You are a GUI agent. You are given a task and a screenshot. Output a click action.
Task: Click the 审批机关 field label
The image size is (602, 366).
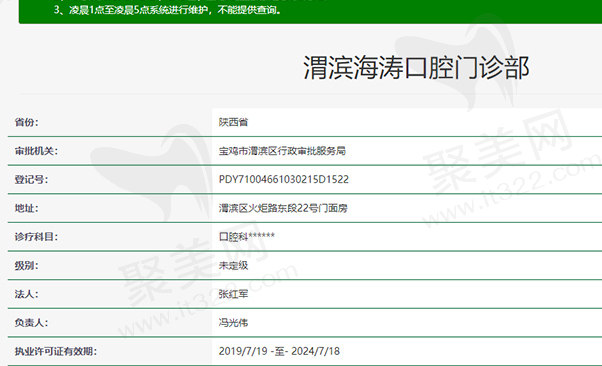pyautogui.click(x=36, y=151)
